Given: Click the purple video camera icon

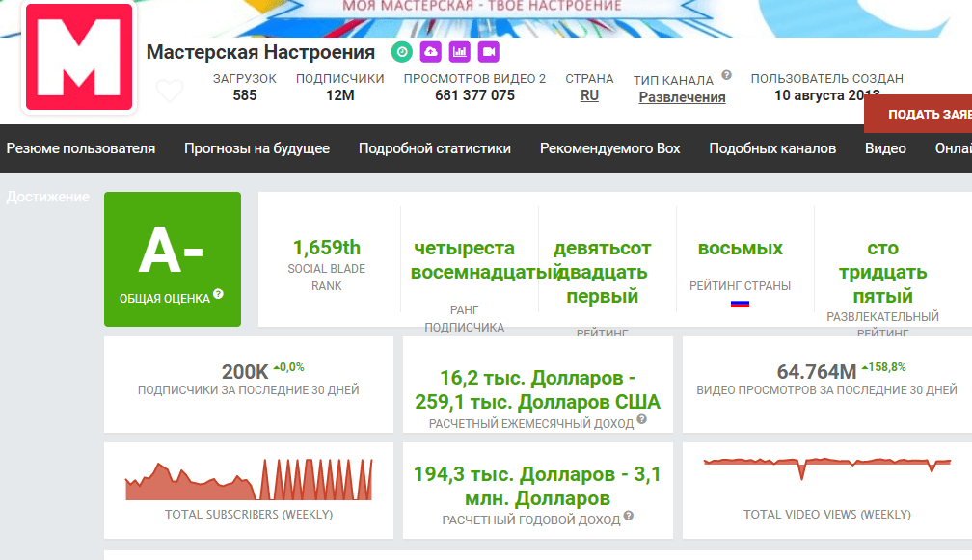Looking at the screenshot, I should (489, 52).
